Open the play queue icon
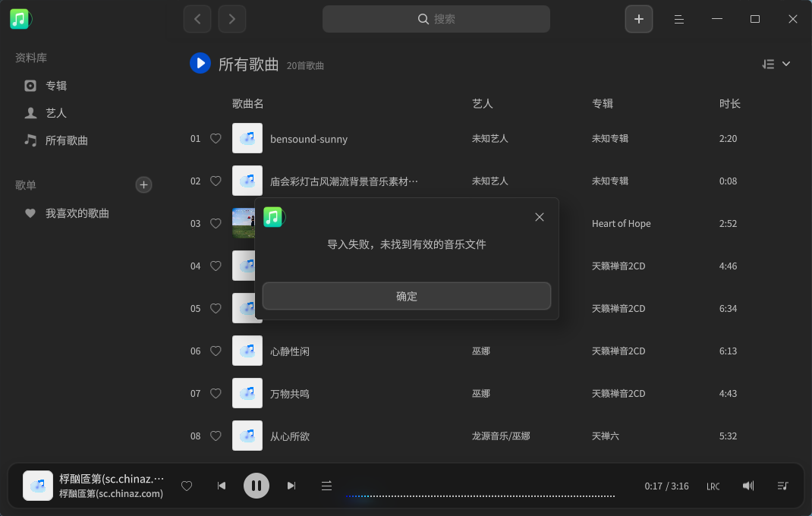 pyautogui.click(x=782, y=486)
